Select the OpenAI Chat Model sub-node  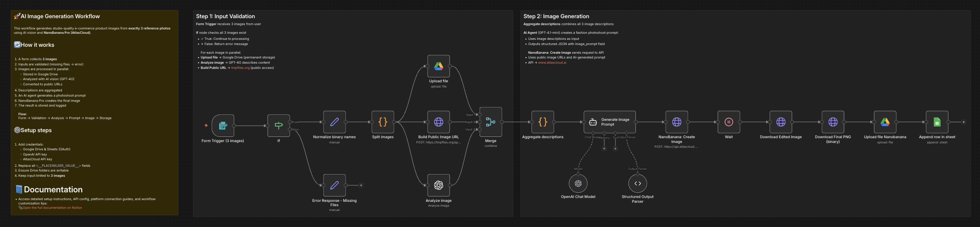pyautogui.click(x=578, y=184)
